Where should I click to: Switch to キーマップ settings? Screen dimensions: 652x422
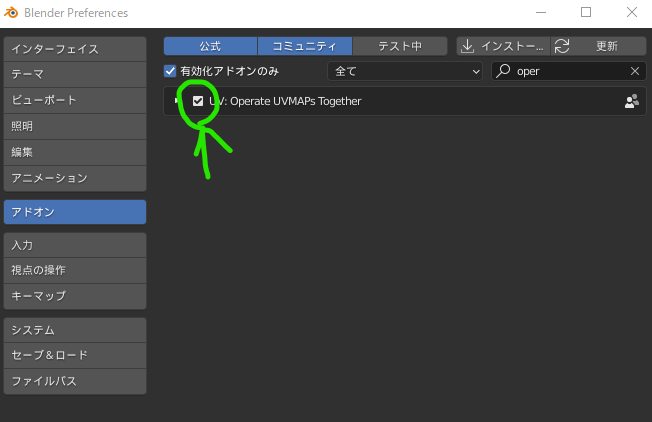pyautogui.click(x=75, y=296)
